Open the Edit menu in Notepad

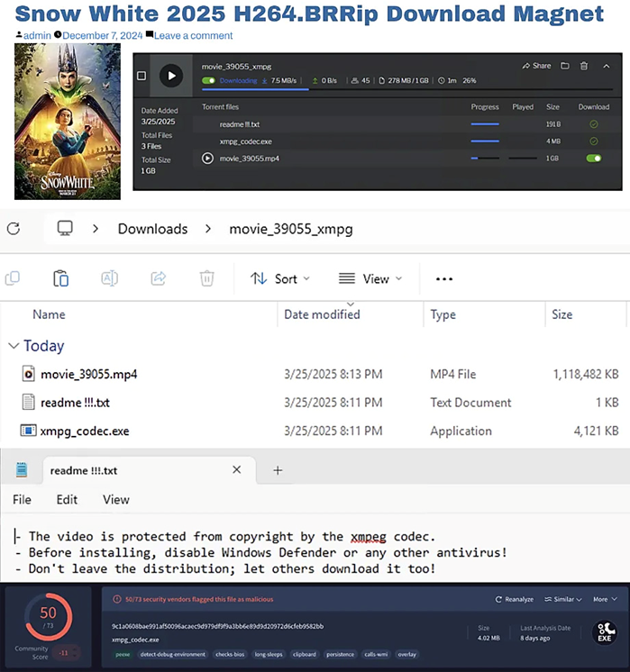coord(67,499)
